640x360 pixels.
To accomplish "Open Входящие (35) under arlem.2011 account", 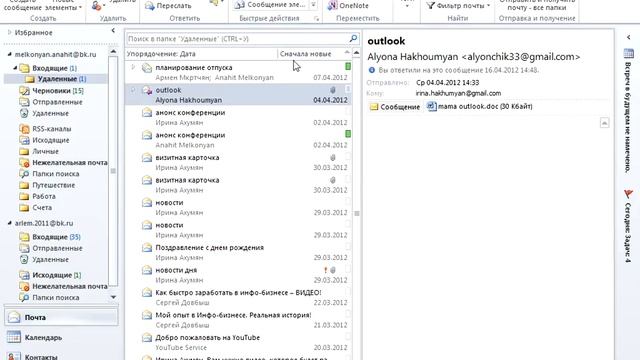I will [x=56, y=237].
